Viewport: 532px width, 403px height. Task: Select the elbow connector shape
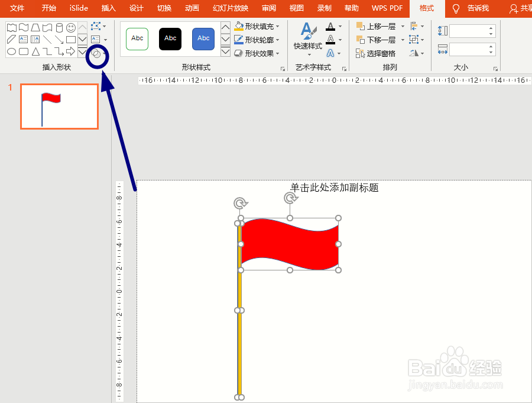pyautogui.click(x=47, y=51)
